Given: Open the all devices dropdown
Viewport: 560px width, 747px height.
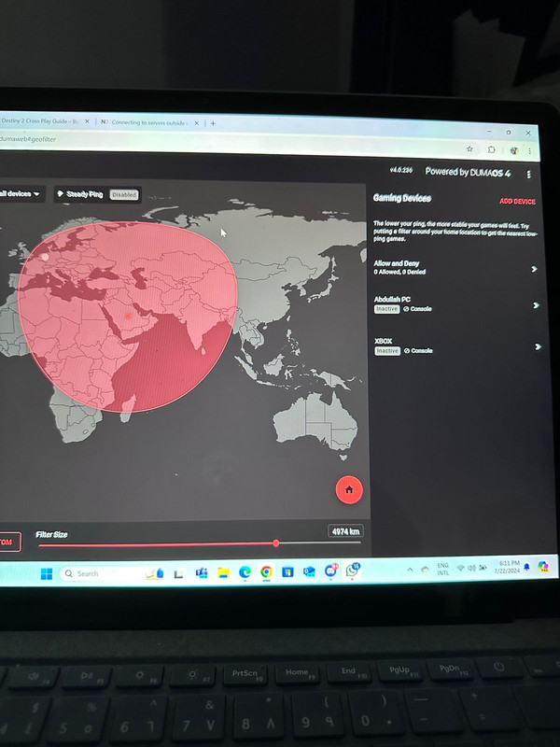Looking at the screenshot, I should [x=21, y=194].
